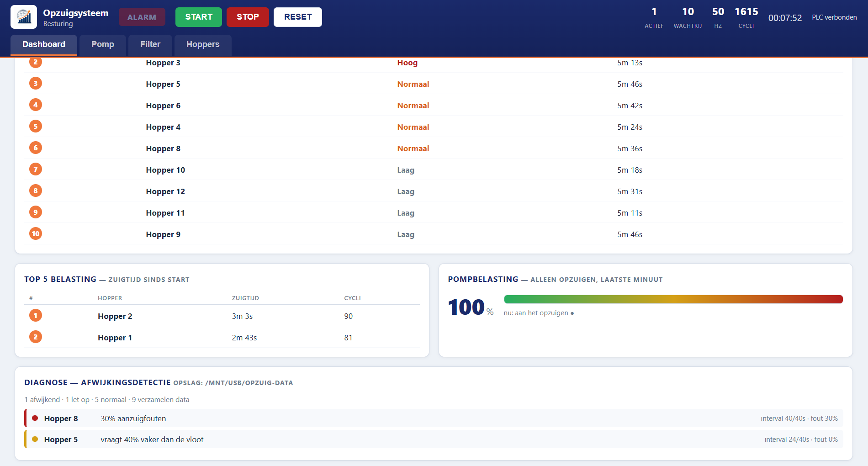Click the pump load gradient bar
Image resolution: width=868 pixels, height=466 pixels.
pyautogui.click(x=673, y=299)
